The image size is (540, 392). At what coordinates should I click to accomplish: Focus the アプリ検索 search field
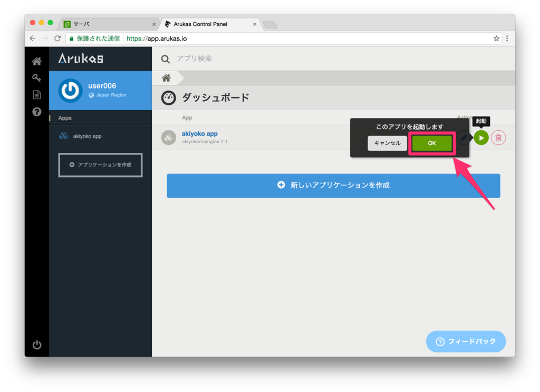pos(195,58)
